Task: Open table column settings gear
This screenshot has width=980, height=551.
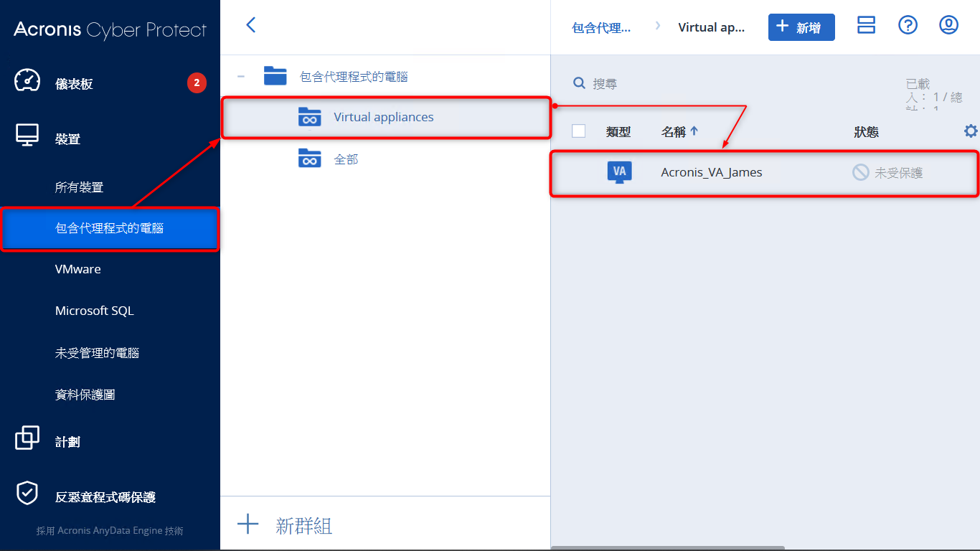Action: click(x=971, y=131)
